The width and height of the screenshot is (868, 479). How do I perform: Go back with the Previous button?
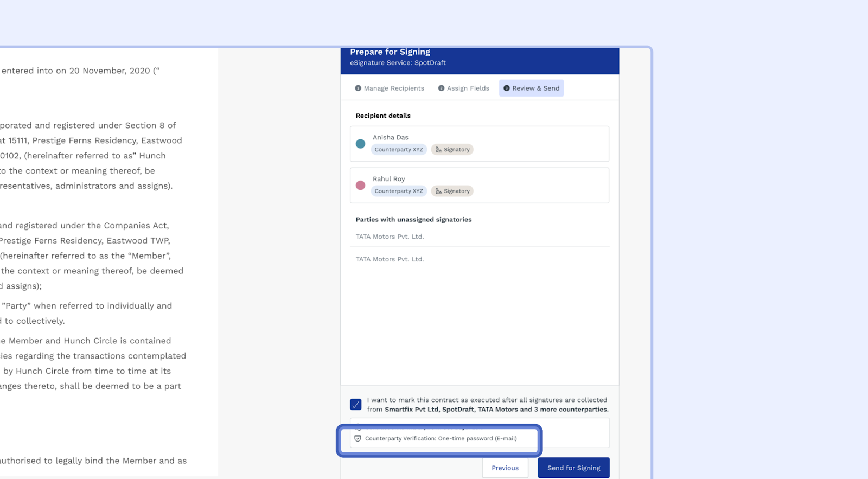click(x=505, y=468)
